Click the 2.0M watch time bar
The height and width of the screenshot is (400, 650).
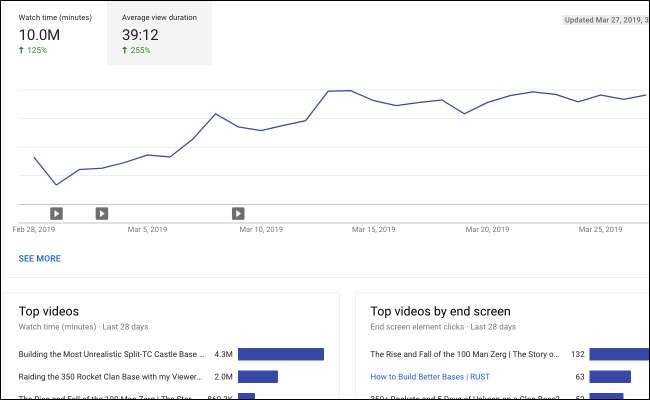[x=257, y=377]
